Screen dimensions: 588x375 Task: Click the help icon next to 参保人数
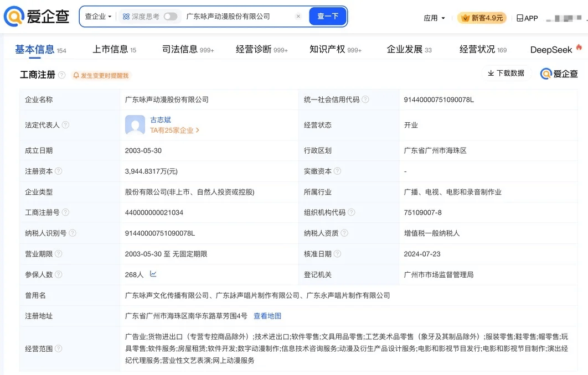tap(59, 274)
